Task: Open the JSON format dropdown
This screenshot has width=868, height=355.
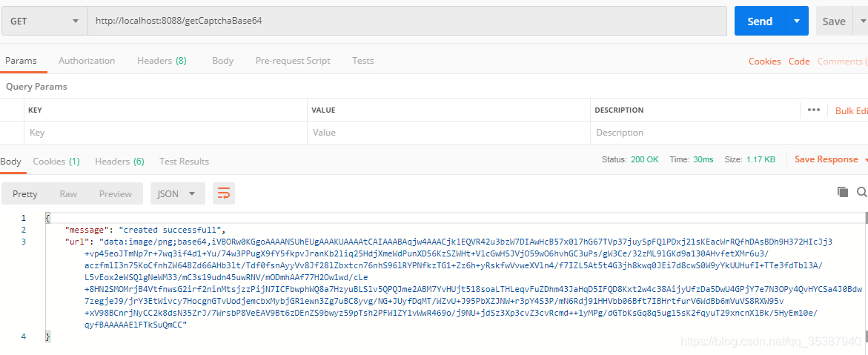Action: (177, 193)
